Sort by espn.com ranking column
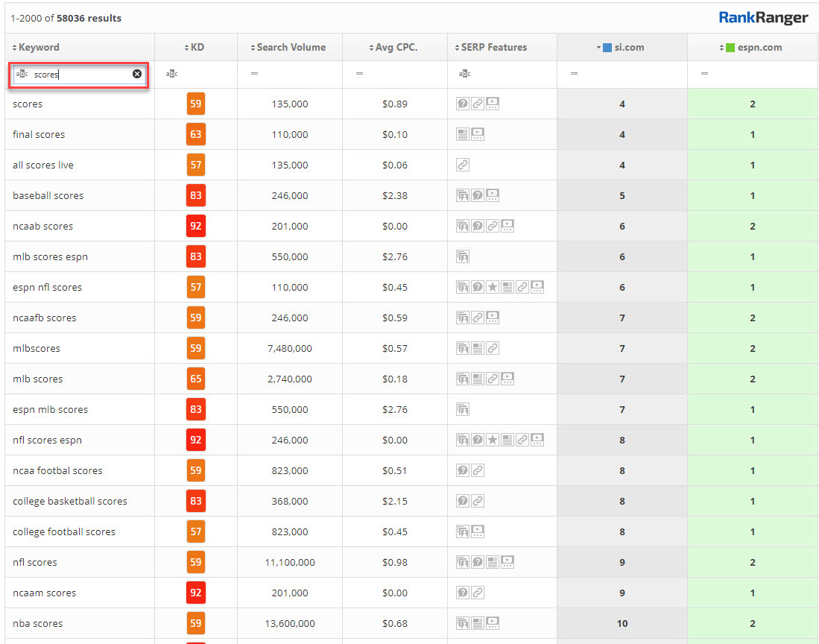Image resolution: width=819 pixels, height=644 pixels. click(753, 47)
